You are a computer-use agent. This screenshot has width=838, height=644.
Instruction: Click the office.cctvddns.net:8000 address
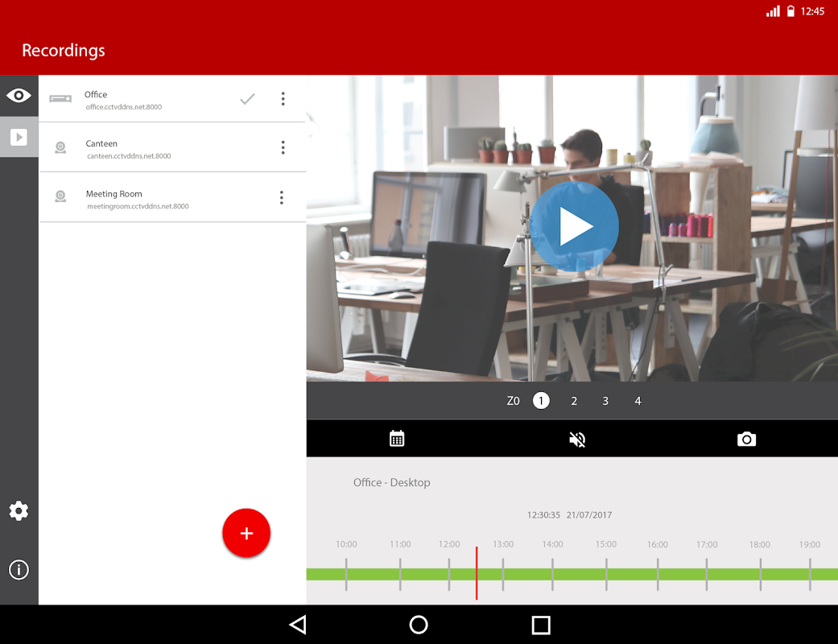(124, 107)
